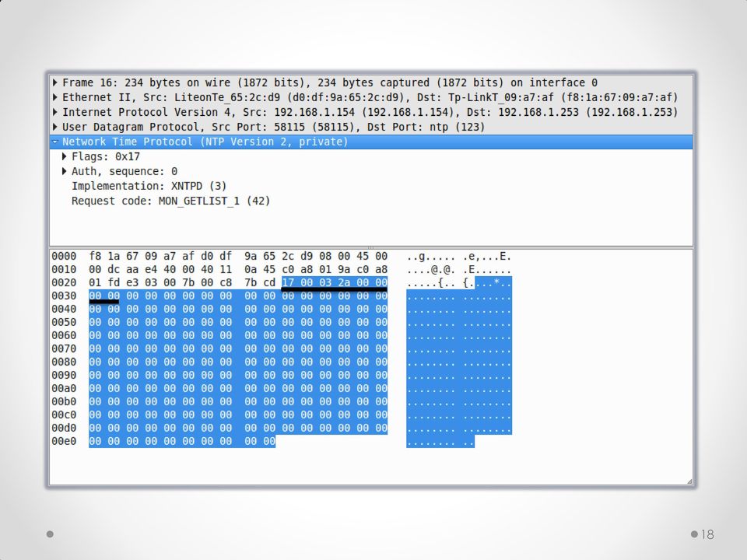Viewport: 747px width, 560px height.
Task: Click hex offset 00d0
Action: (x=64, y=428)
